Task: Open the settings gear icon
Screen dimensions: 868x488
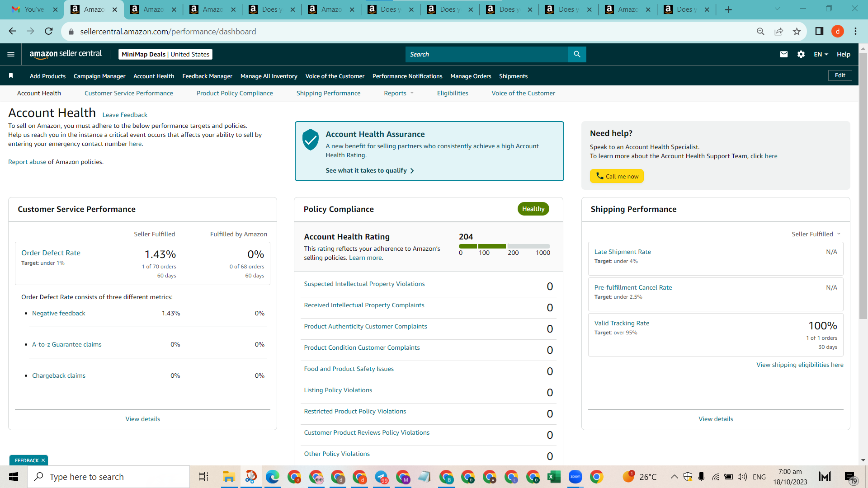Action: [801, 54]
